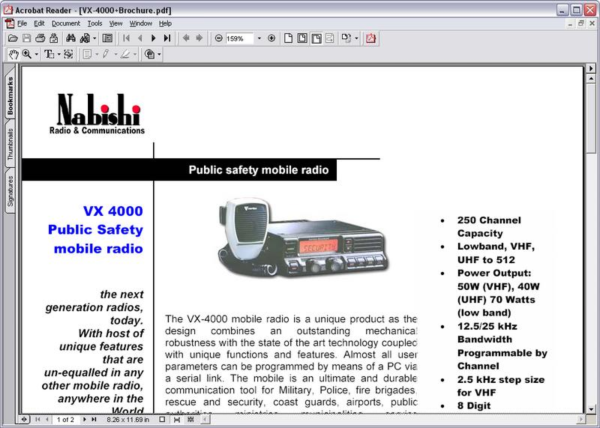Open the Window menu
This screenshot has width=600, height=428.
[141, 22]
